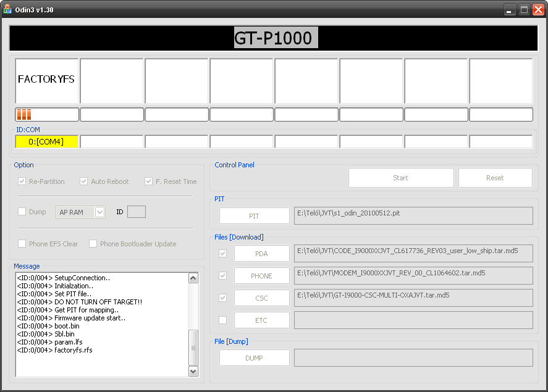
Task: Click the yellow 0:[COM4] port box
Action: [x=46, y=142]
